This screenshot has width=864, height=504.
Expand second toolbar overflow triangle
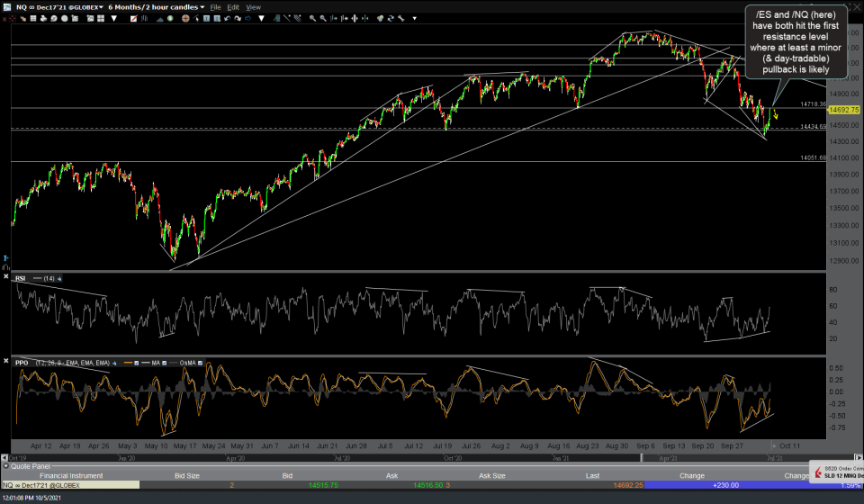261,18
